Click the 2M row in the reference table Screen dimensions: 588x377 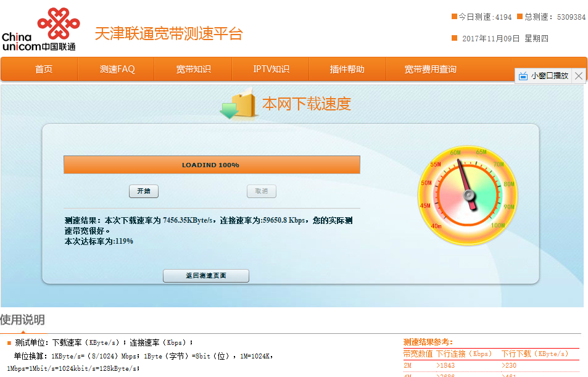(491, 365)
